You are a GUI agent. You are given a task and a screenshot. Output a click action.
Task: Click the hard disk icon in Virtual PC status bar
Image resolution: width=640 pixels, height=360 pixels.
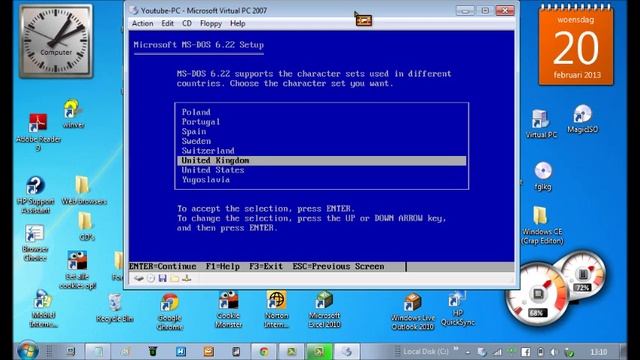click(139, 278)
